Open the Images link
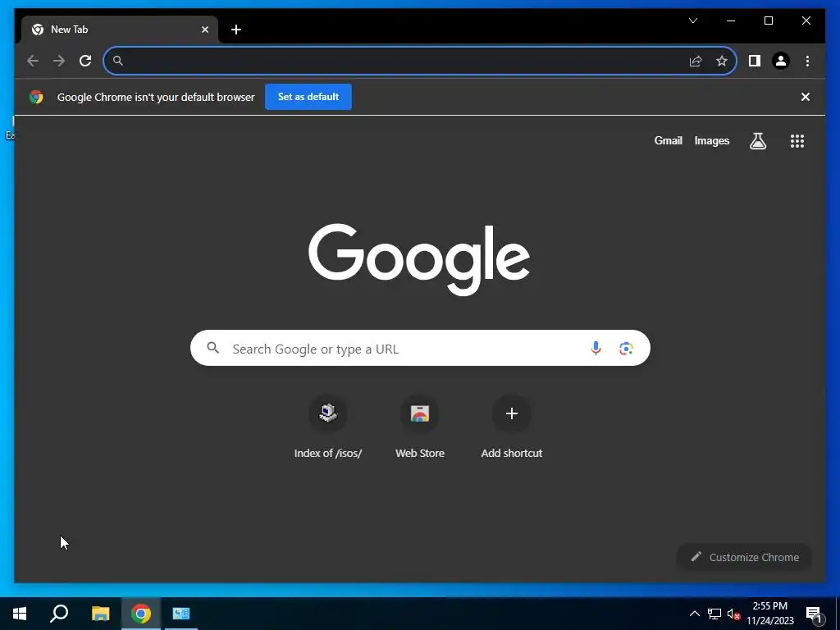 (711, 141)
